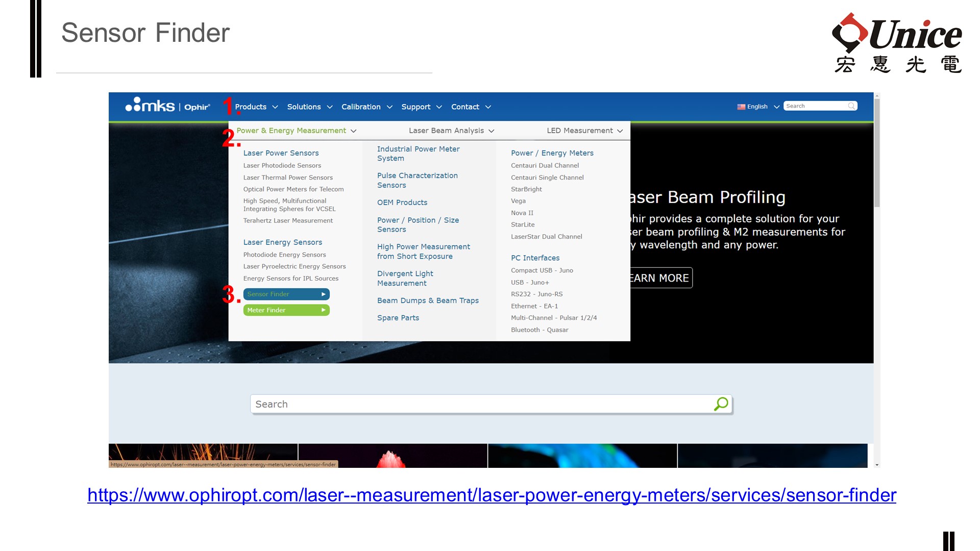Open Spare Parts link

(x=398, y=318)
